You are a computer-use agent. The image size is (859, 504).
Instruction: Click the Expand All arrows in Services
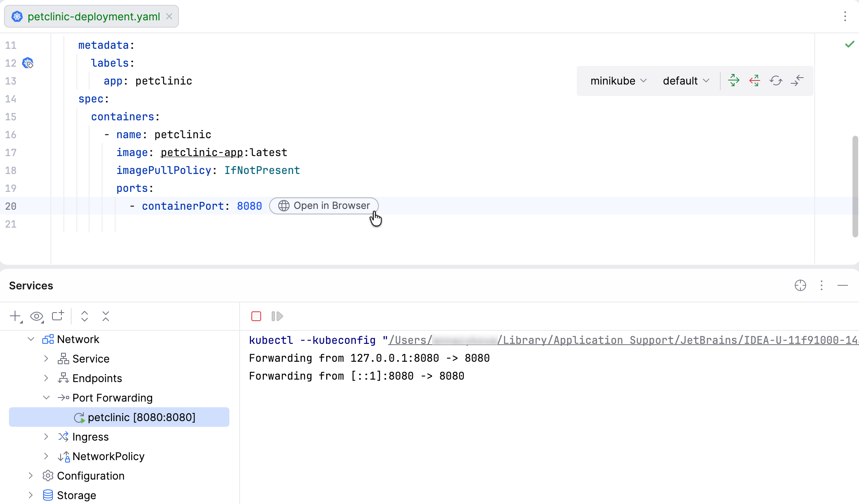pos(85,316)
